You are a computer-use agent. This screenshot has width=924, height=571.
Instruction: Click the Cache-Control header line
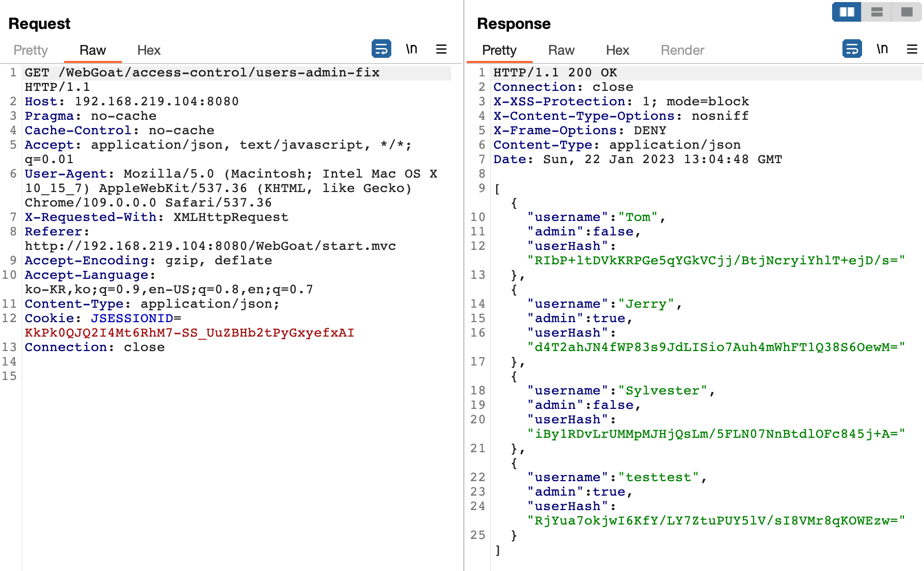tap(119, 131)
